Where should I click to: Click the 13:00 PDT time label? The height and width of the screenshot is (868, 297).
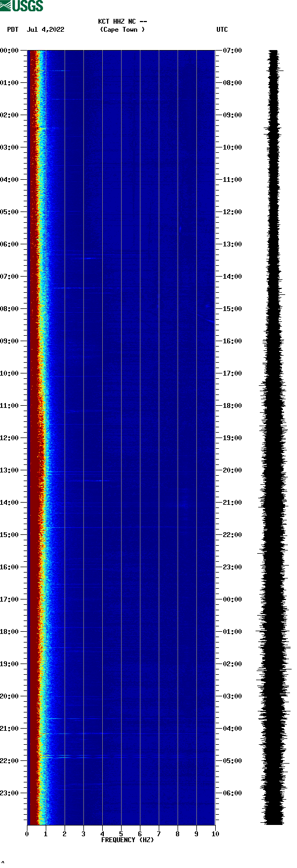[10, 470]
